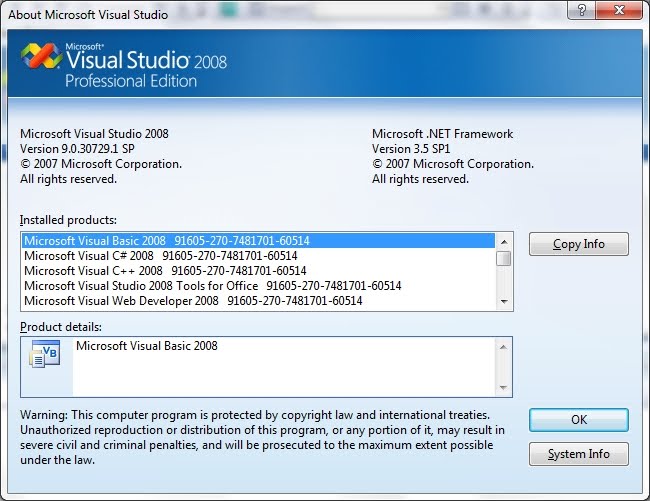Click product details scroll down arrow
The width and height of the screenshot is (650, 501).
[503, 387]
